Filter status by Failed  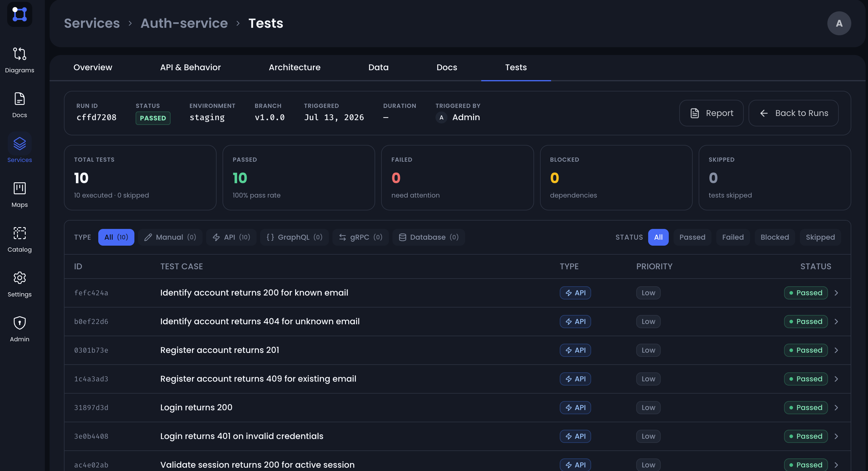(733, 237)
